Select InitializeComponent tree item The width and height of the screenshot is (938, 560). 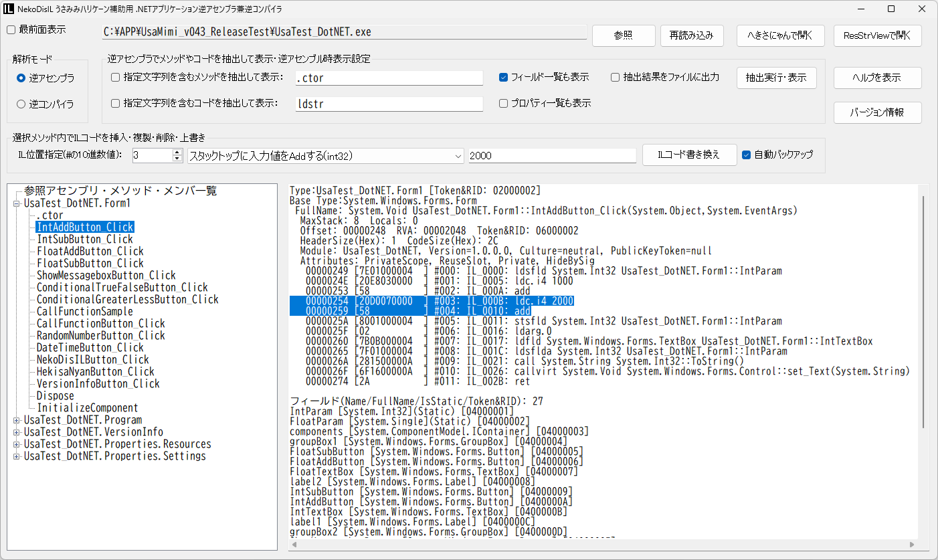coord(88,408)
